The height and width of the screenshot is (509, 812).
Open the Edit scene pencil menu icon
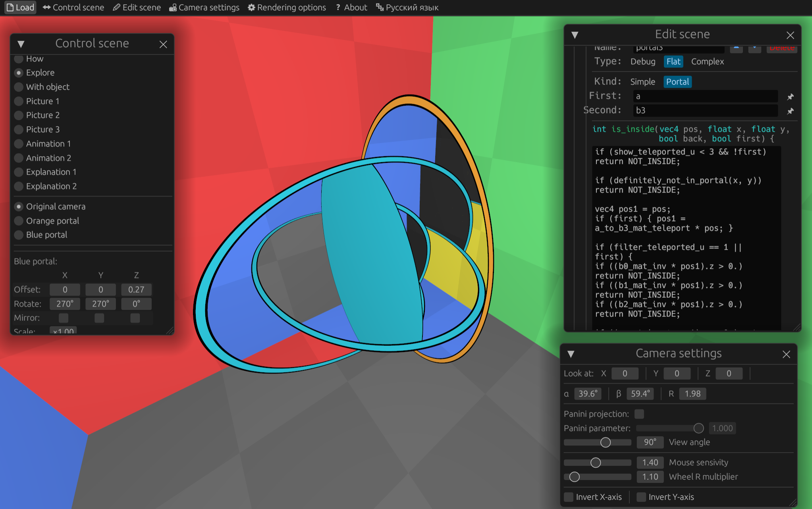[x=116, y=7]
